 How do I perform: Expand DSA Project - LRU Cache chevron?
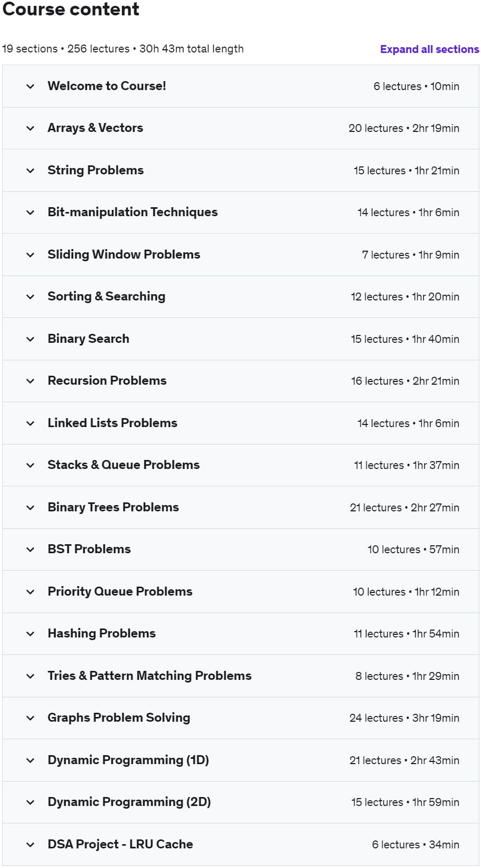click(x=31, y=845)
